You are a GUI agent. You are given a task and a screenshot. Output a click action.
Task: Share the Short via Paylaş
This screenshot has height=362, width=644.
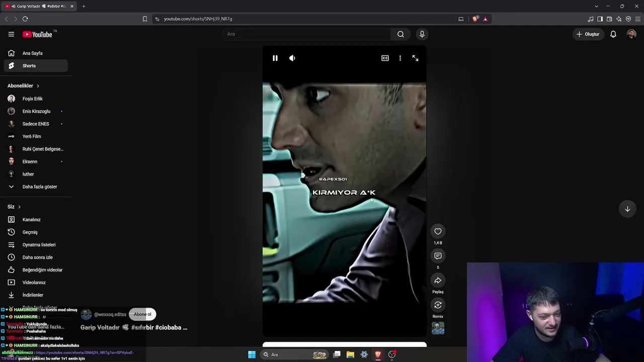438,281
